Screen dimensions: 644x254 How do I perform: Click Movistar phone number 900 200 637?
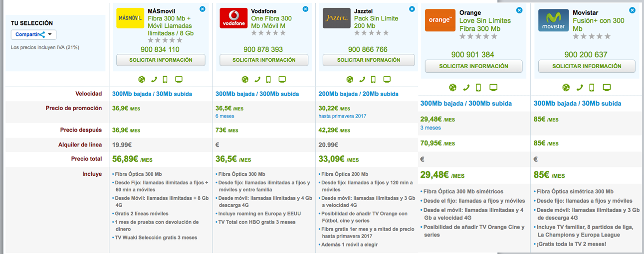tap(586, 55)
